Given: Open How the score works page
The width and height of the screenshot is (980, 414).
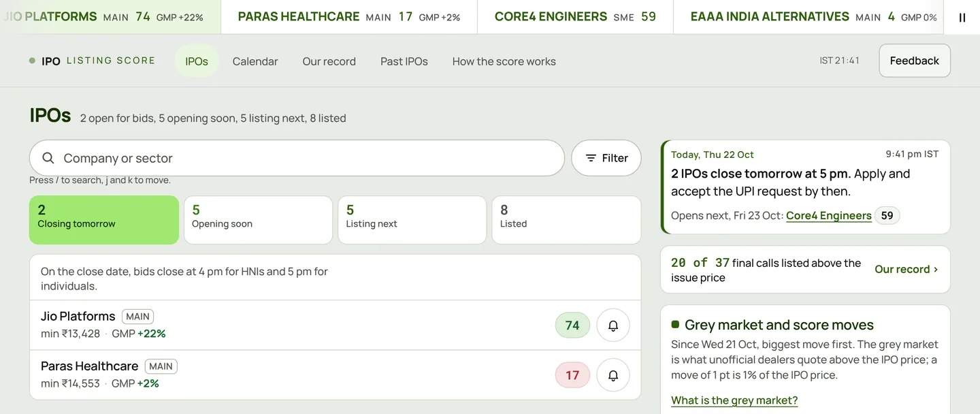Looking at the screenshot, I should pyautogui.click(x=504, y=61).
